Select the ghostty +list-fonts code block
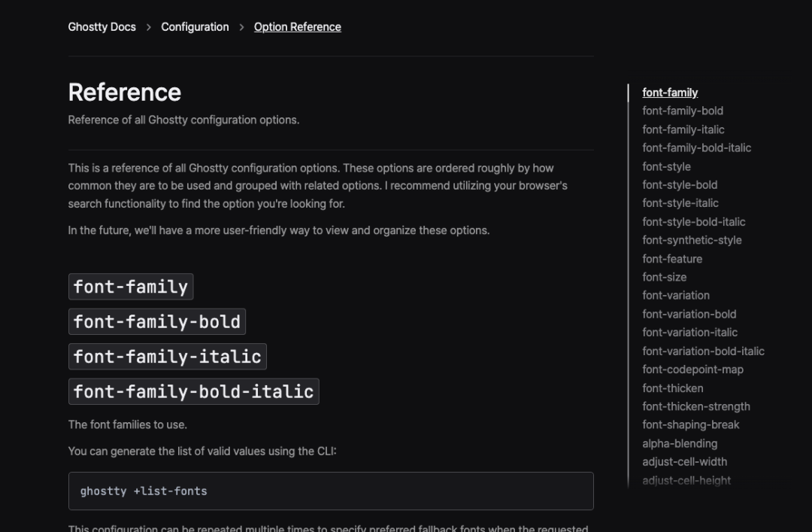Viewport: 812px width, 532px height. [x=331, y=491]
